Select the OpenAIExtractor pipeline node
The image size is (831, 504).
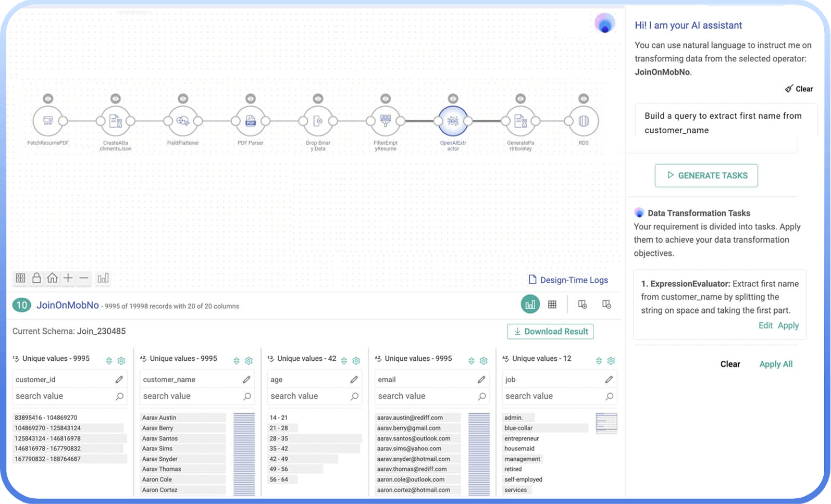click(x=453, y=121)
